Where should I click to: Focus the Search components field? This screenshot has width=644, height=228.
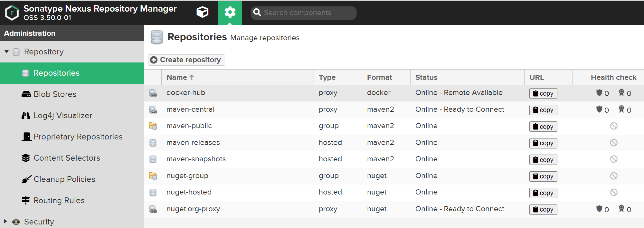[x=303, y=13]
